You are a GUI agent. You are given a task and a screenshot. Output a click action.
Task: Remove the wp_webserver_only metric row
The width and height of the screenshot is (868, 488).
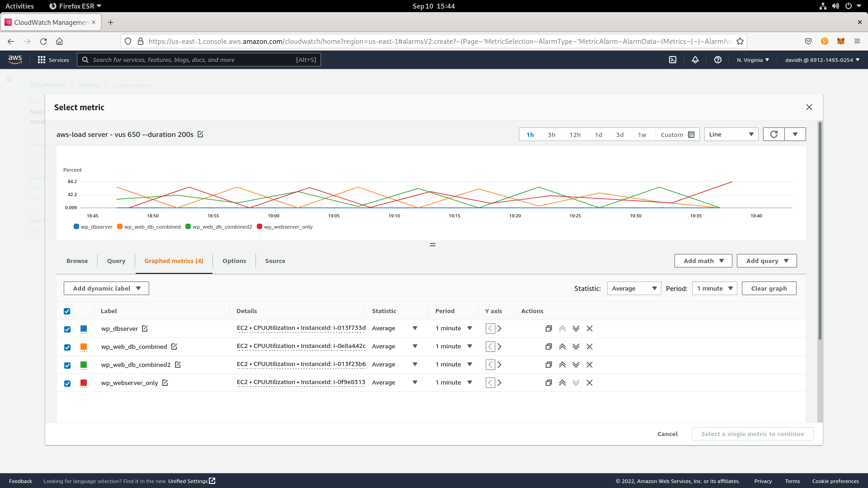(590, 383)
